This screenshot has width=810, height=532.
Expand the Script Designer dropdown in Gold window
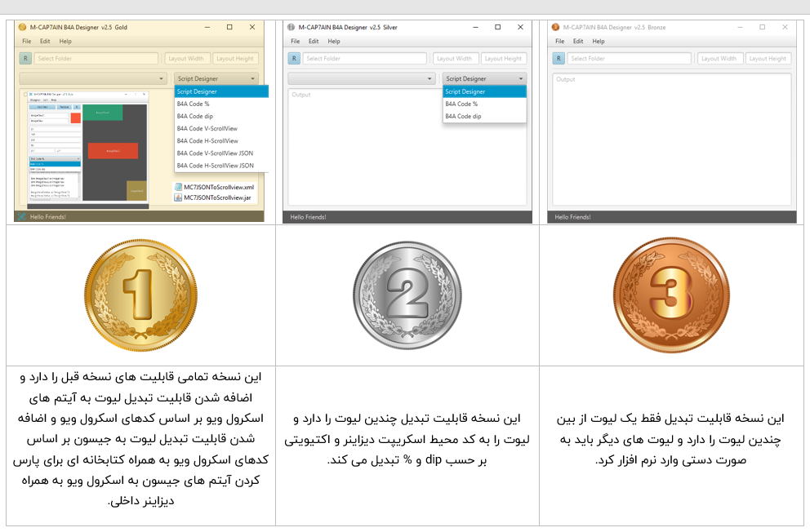pyautogui.click(x=216, y=79)
